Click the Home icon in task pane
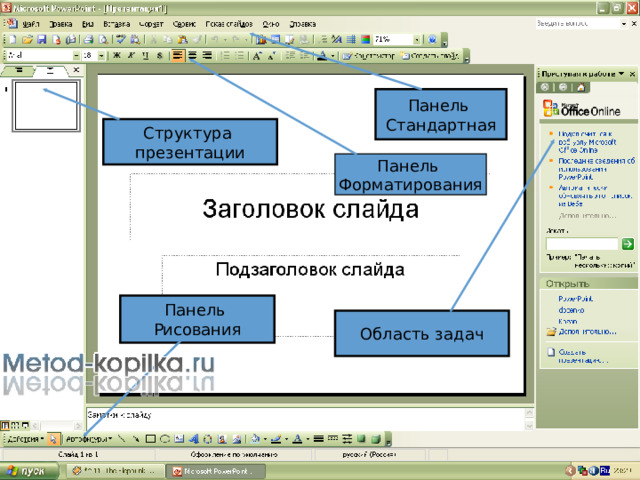Image resolution: width=640 pixels, height=480 pixels. [x=581, y=87]
